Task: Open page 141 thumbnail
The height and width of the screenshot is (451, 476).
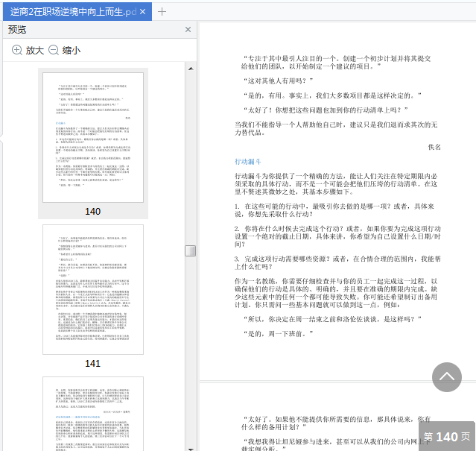Action: tap(93, 289)
